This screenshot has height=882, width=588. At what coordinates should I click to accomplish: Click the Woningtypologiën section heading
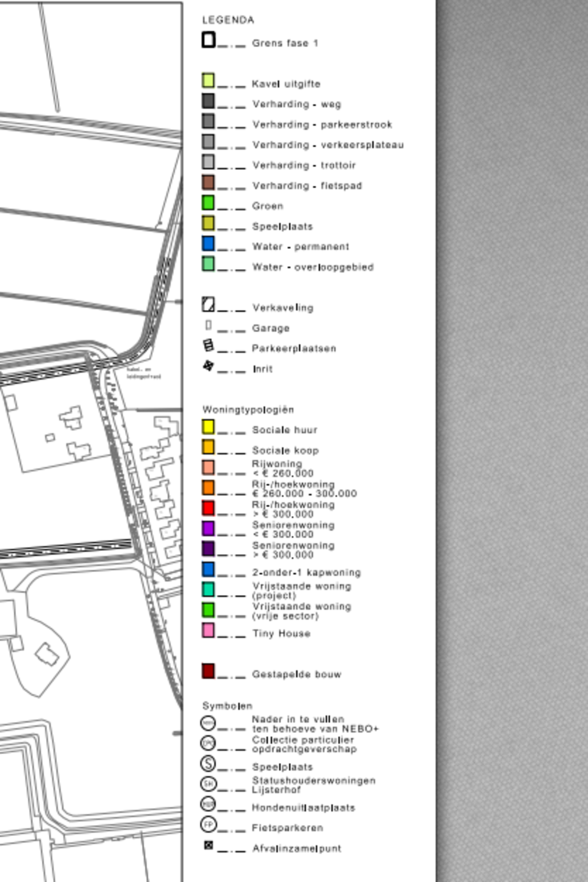(x=248, y=409)
